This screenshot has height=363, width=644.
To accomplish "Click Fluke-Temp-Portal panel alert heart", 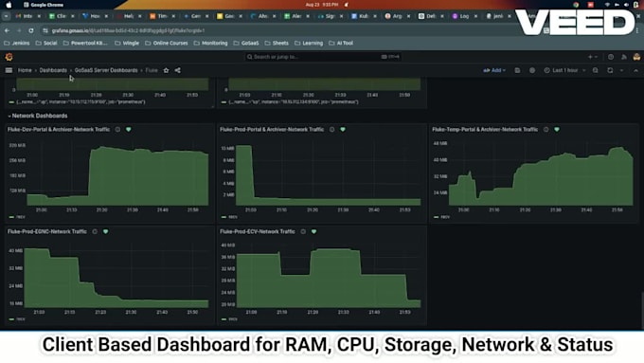I will point(557,130).
